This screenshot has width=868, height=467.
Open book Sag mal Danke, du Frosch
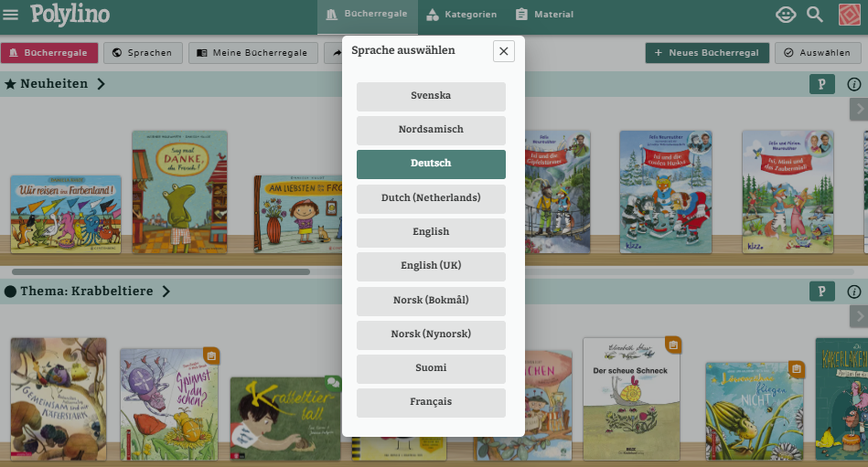179,192
